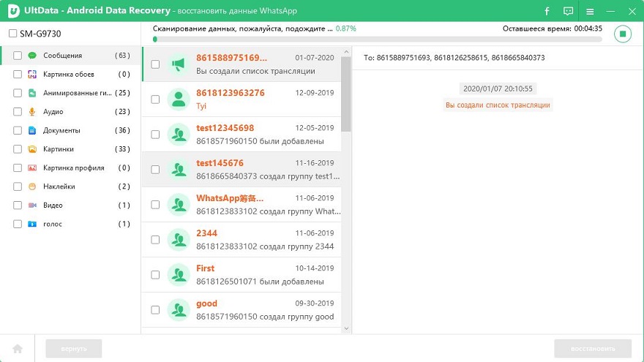Tick the Аудио checkbox

pyautogui.click(x=18, y=112)
